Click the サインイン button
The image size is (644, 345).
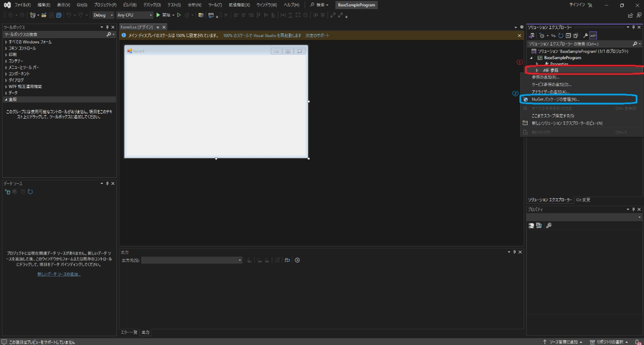point(581,5)
